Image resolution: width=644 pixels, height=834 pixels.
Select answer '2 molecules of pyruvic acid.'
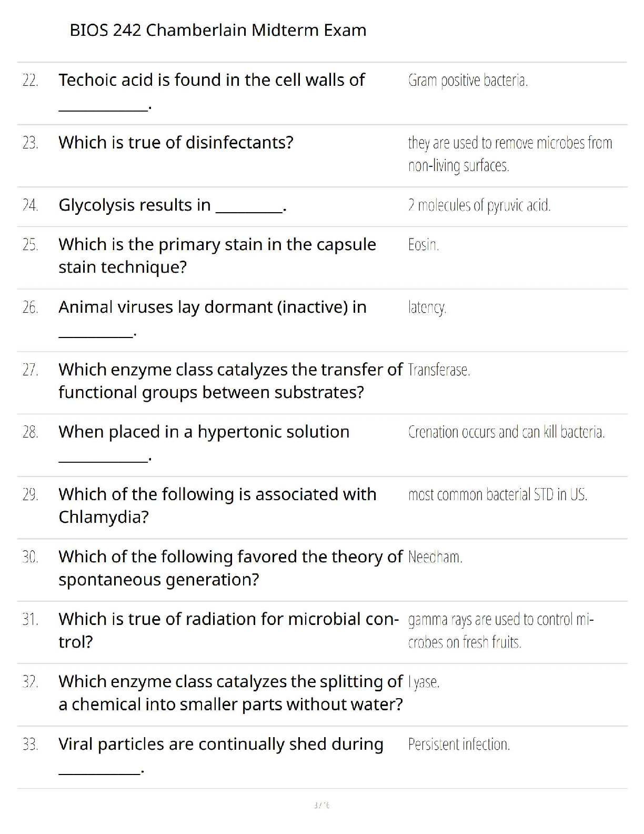coord(479,205)
